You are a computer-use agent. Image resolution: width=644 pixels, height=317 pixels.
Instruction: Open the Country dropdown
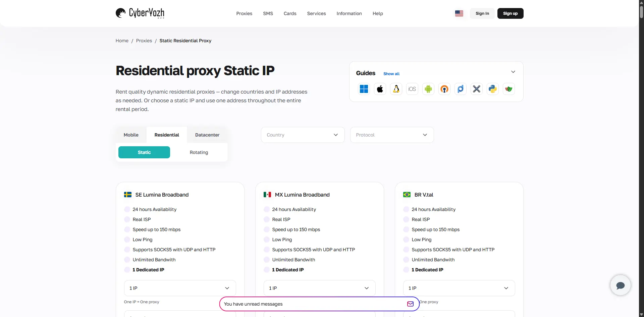303,135
